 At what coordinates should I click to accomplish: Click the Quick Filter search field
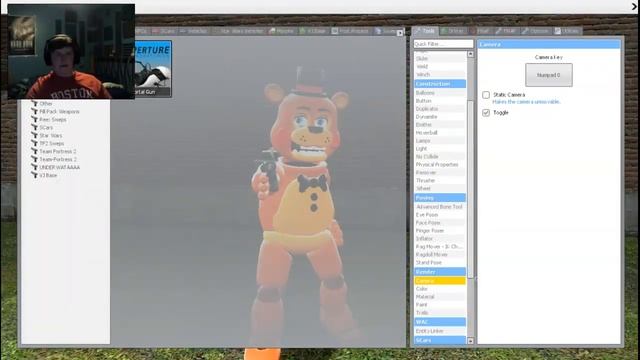pos(443,44)
